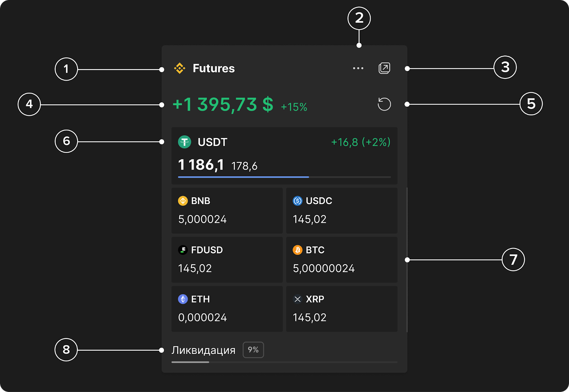Select the XRP asset name

[x=315, y=299]
